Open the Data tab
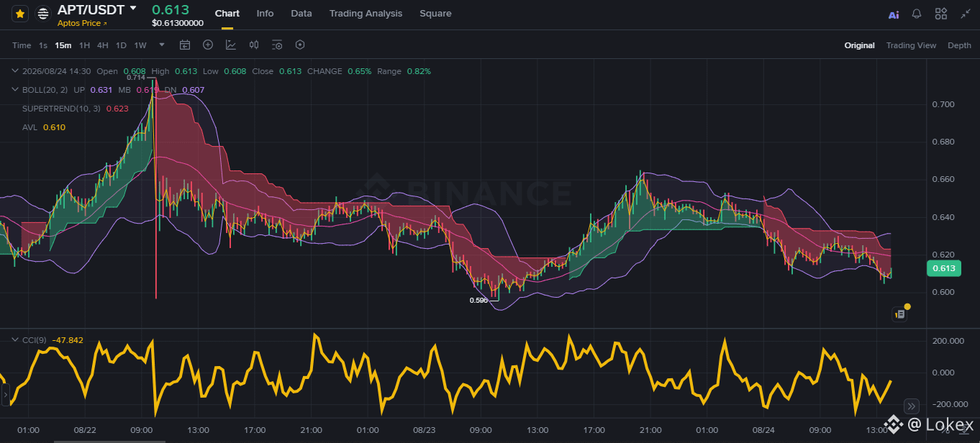 [x=301, y=14]
